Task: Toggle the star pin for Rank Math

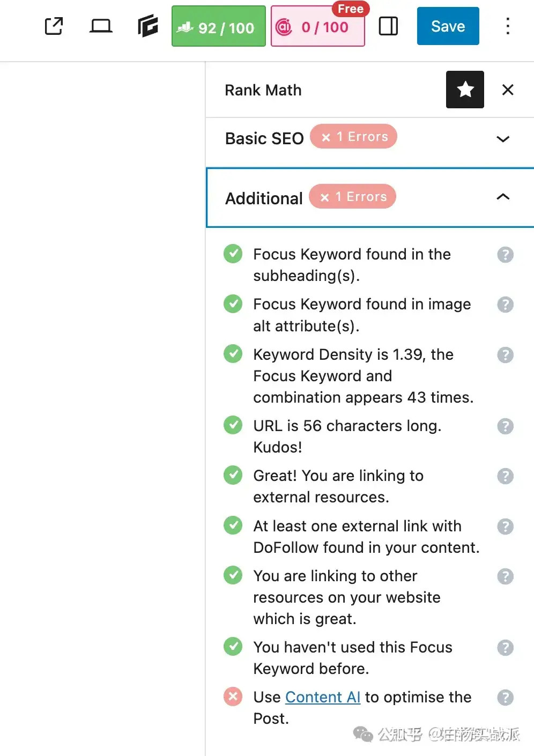Action: point(465,90)
